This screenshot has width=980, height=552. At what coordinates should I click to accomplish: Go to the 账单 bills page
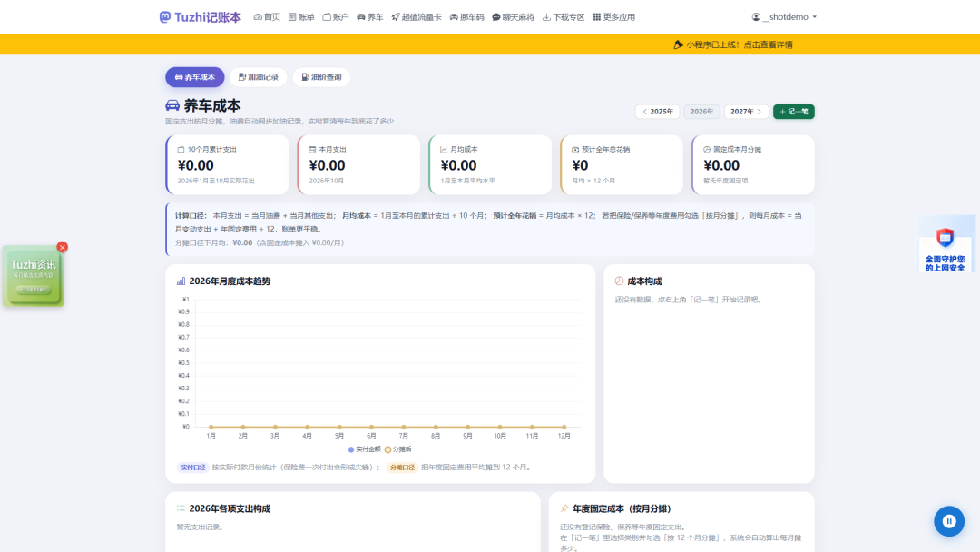pyautogui.click(x=301, y=17)
